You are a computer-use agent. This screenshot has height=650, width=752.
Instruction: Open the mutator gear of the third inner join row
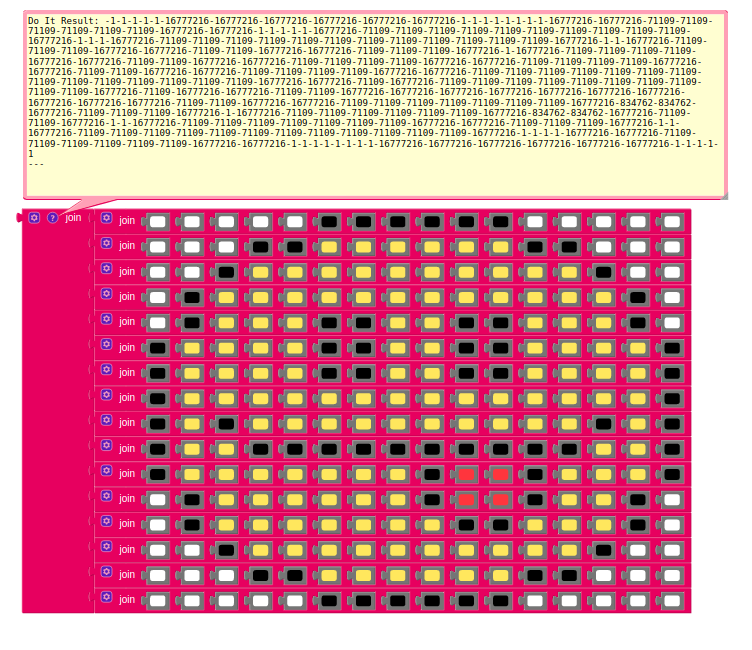pos(106,268)
